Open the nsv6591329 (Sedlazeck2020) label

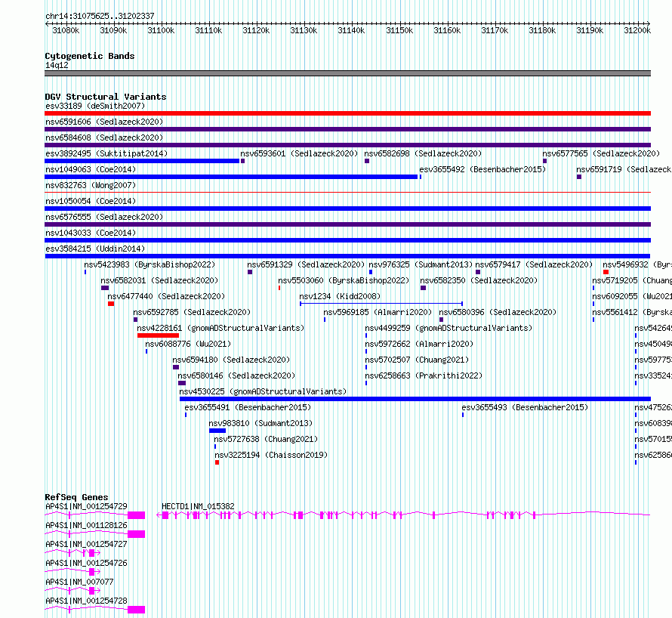306,264
